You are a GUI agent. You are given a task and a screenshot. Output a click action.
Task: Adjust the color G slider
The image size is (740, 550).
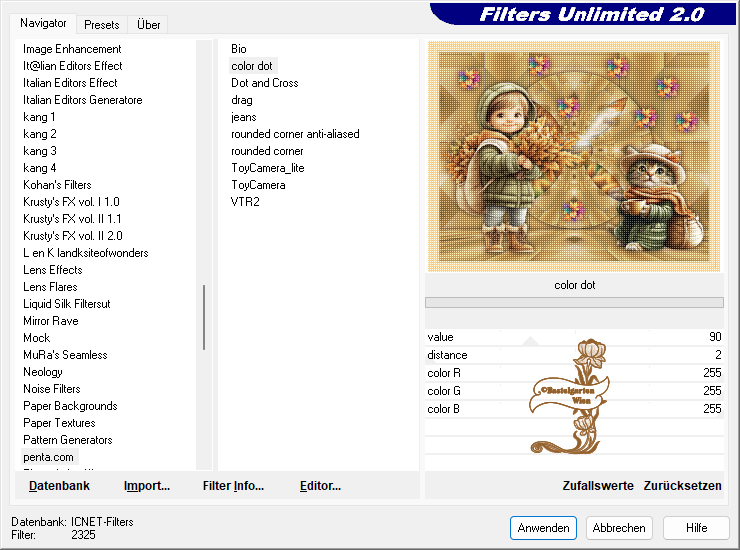[574, 391]
